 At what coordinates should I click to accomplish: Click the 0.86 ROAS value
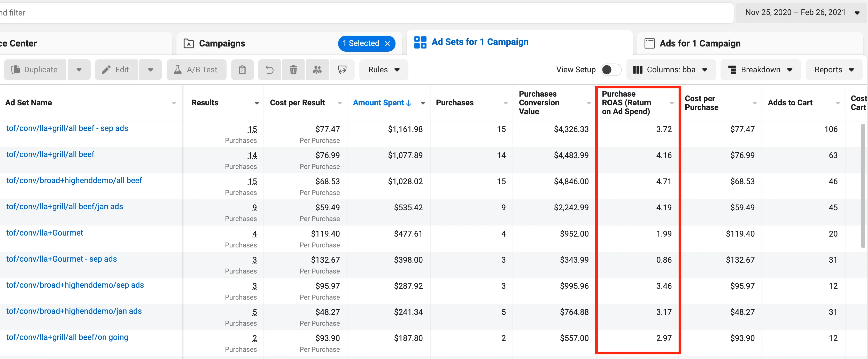[664, 260]
